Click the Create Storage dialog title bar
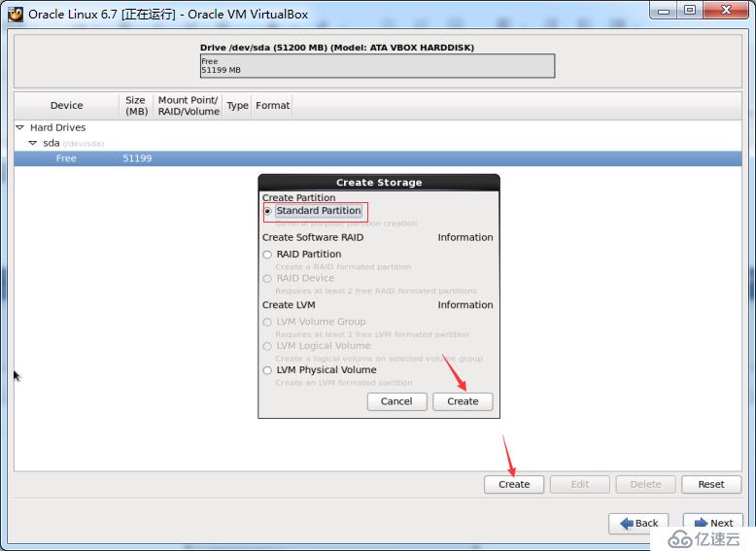The width and height of the screenshot is (756, 551). 379,183
